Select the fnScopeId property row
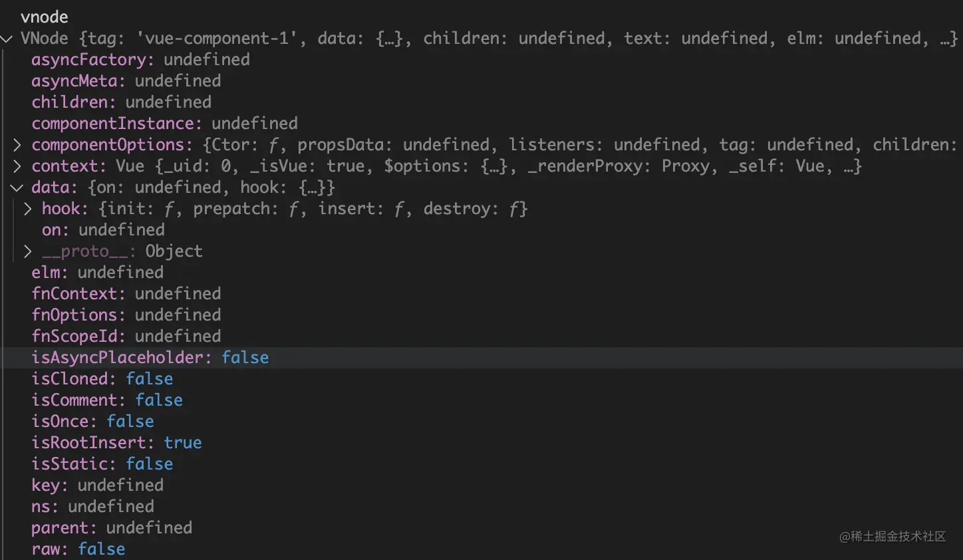The width and height of the screenshot is (963, 560). click(126, 337)
